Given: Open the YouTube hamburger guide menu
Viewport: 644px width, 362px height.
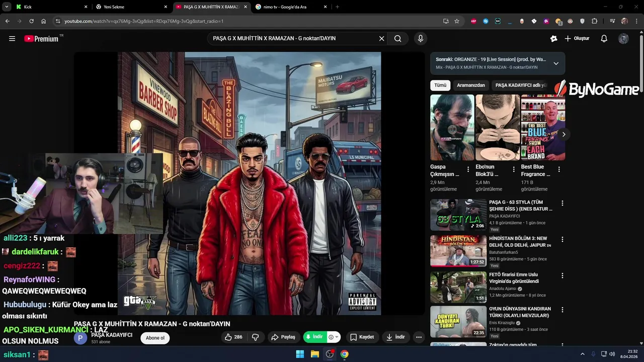Looking at the screenshot, I should click(x=12, y=39).
